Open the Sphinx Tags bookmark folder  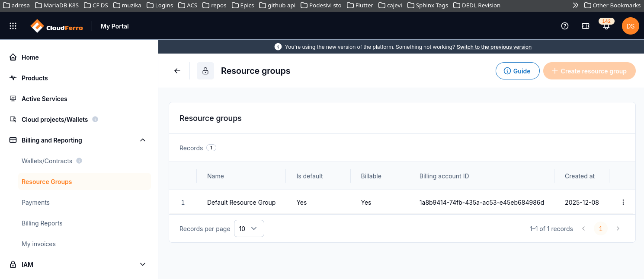(427, 5)
